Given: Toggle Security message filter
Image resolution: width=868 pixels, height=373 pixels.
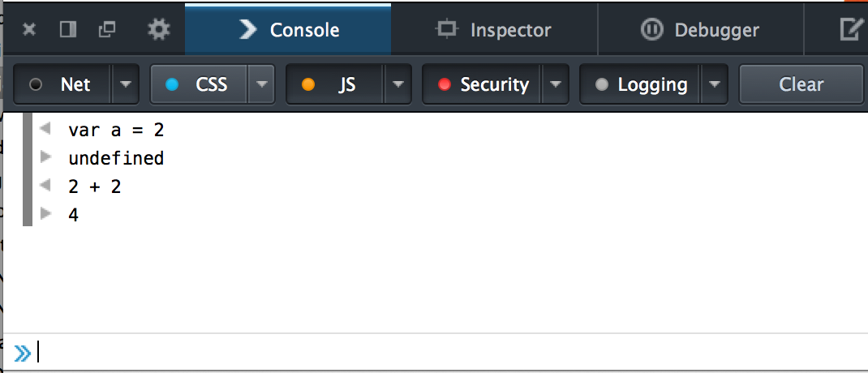Looking at the screenshot, I should (482, 84).
